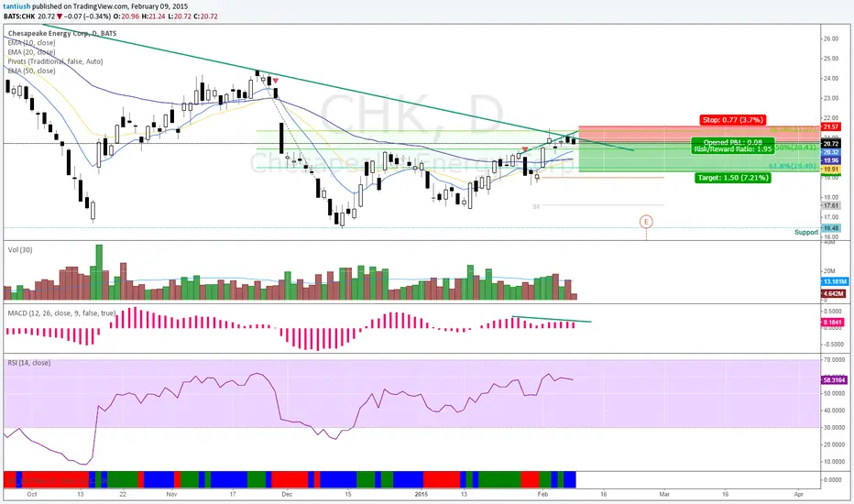Click the 4.642M volume value tag
Image resolution: width=854 pixels, height=504 pixels.
(x=833, y=293)
